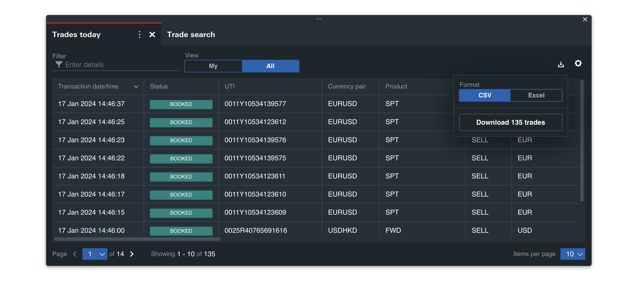Click the download trades icon
This screenshot has width=644, height=281.
(561, 64)
